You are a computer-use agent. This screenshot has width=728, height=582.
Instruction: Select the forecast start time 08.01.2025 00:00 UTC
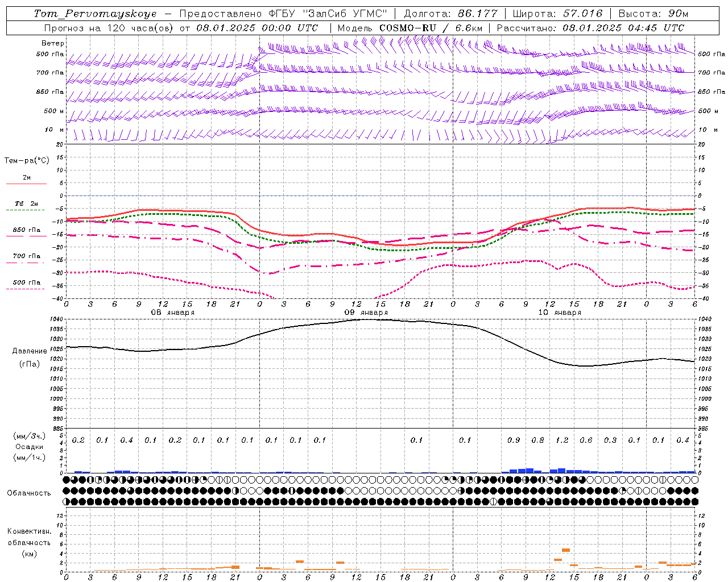pyautogui.click(x=257, y=28)
